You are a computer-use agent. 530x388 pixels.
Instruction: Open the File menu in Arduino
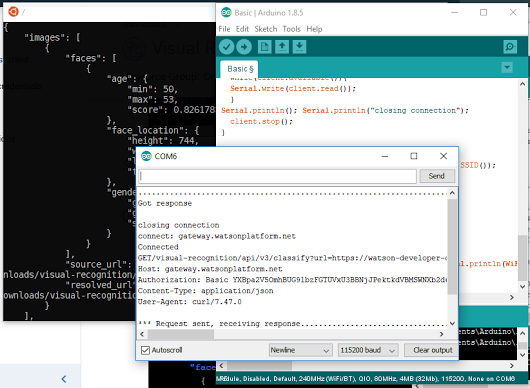tap(224, 29)
